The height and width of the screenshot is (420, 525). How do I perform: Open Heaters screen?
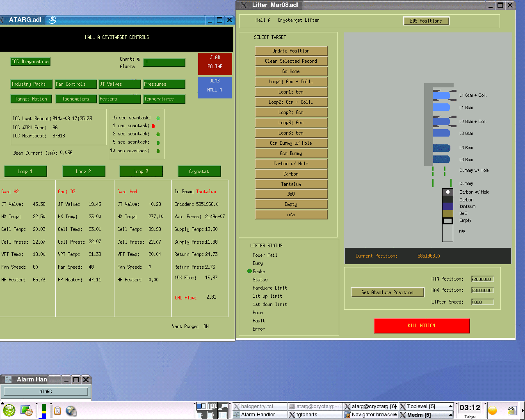tap(120, 99)
